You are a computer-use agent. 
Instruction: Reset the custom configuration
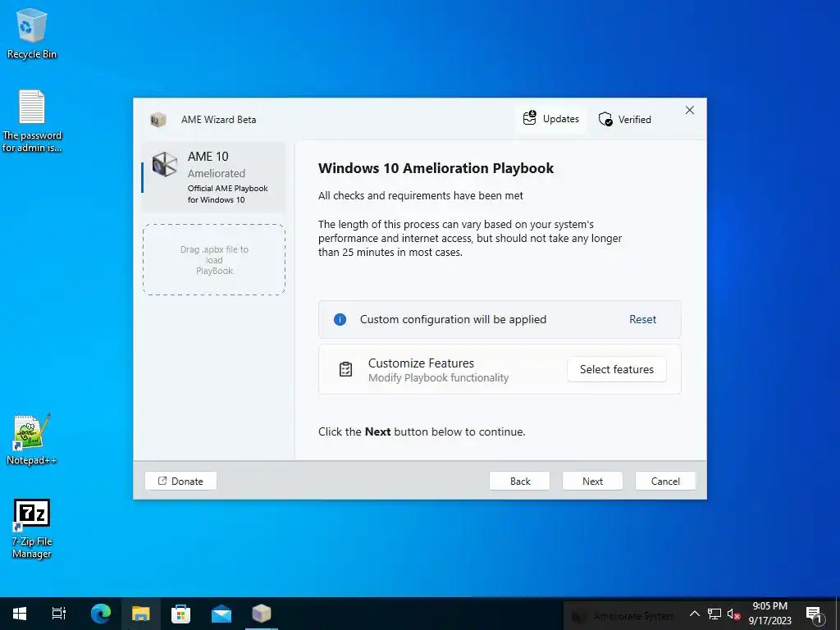click(642, 319)
